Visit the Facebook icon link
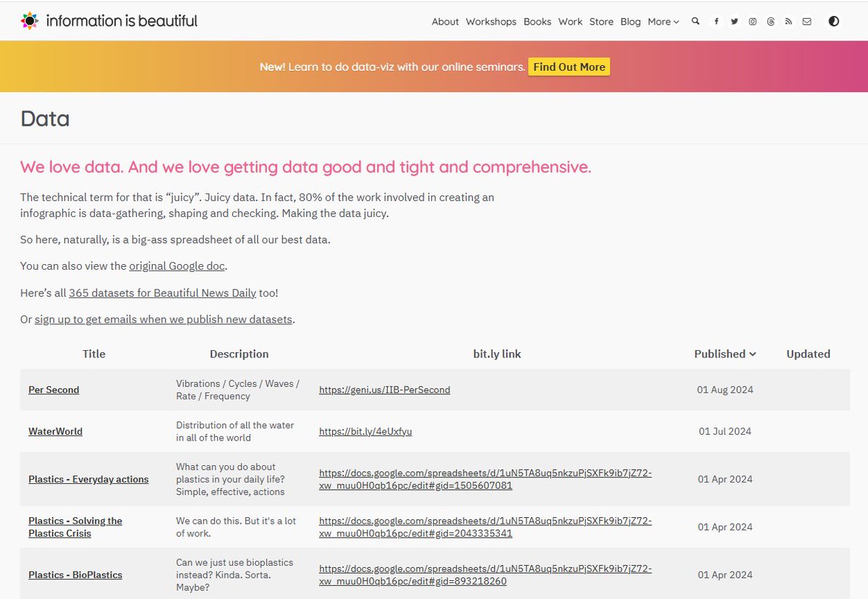This screenshot has width=868, height=599. click(x=716, y=22)
